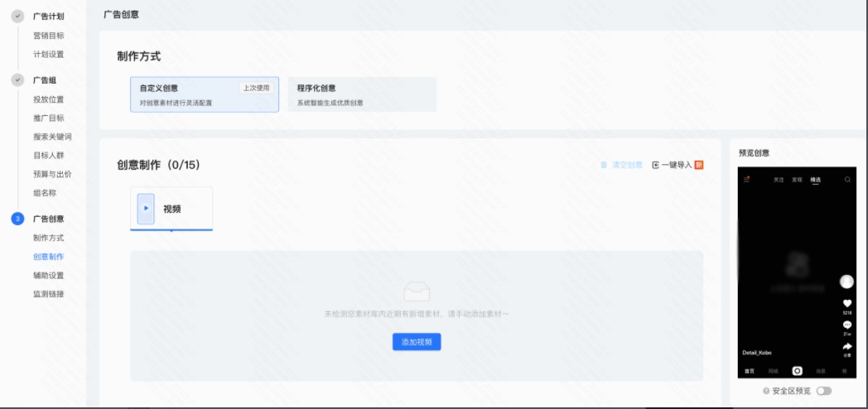Click 广告组 heading in sidebar

pyautogui.click(x=45, y=80)
